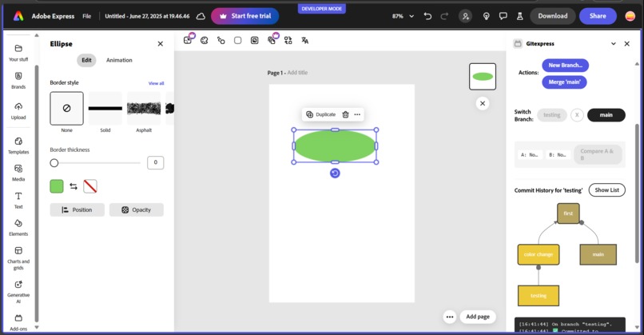Undo the last action
This screenshot has width=644, height=335.
pyautogui.click(x=427, y=16)
